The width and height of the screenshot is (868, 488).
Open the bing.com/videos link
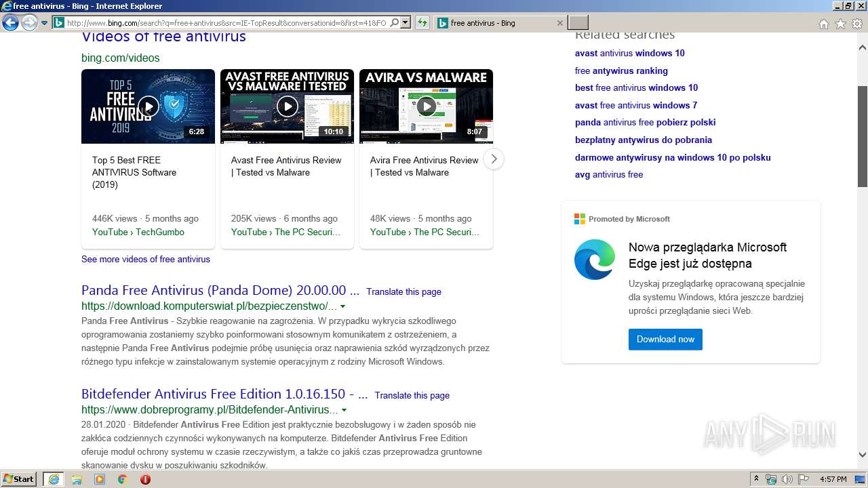(121, 58)
